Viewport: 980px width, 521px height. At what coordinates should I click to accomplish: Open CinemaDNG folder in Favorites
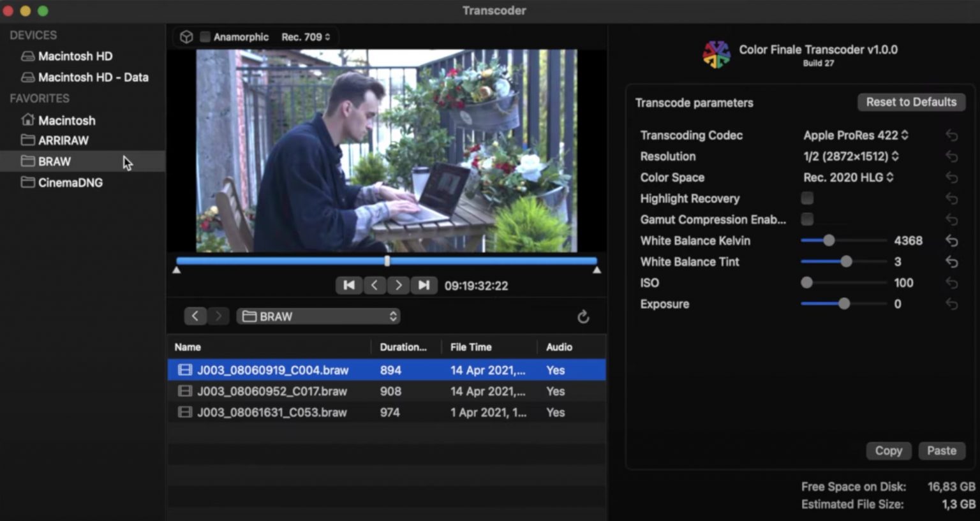pyautogui.click(x=70, y=183)
